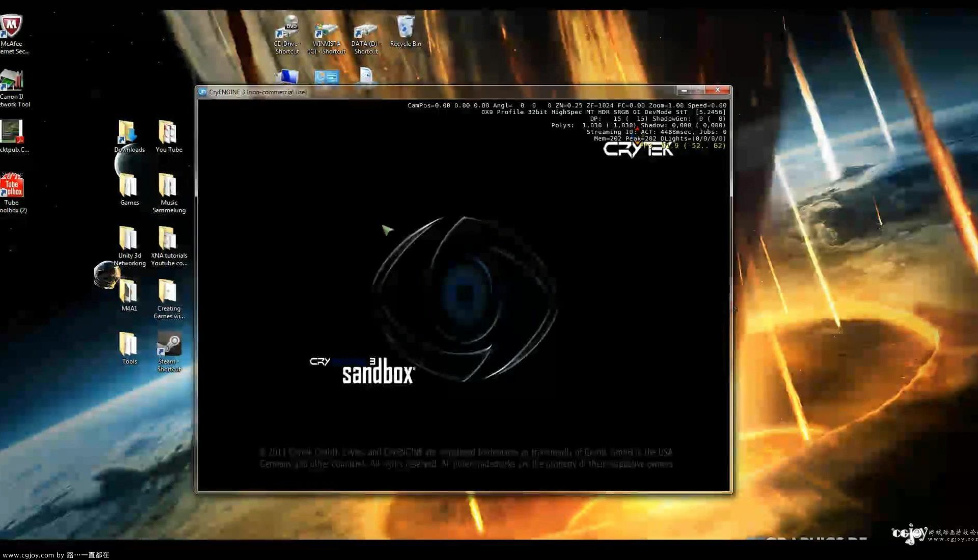Click the CamPos debug readout line

(567, 105)
